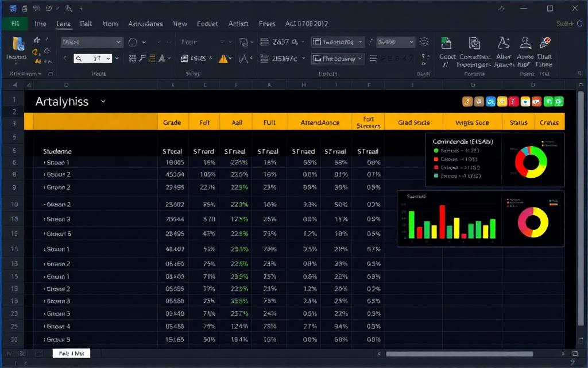Open the Artistt ribbon tab
Image resolution: width=588 pixels, height=368 pixels.
[x=238, y=24]
